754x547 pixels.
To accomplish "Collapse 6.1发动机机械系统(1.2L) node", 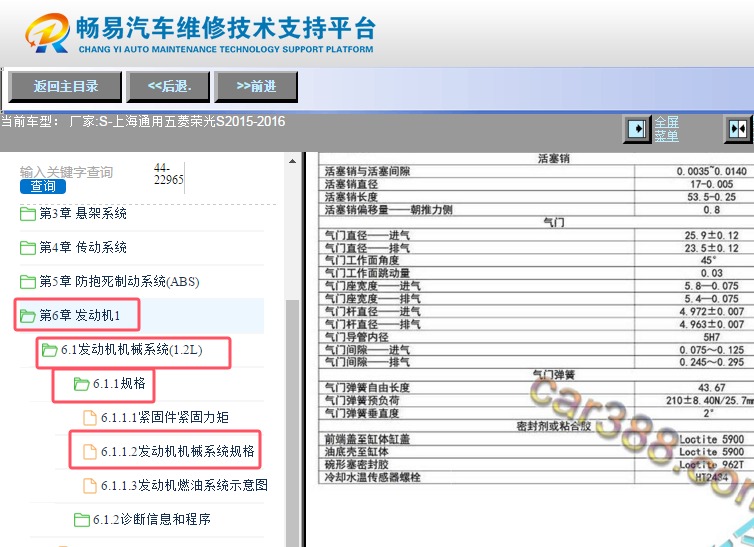I will [132, 349].
